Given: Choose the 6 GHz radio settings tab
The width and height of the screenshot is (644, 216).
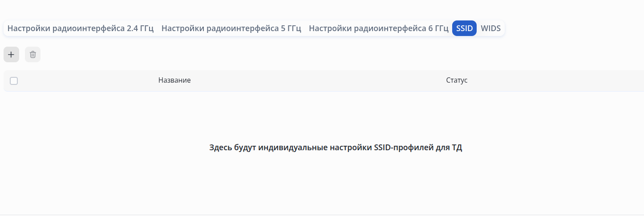Looking at the screenshot, I should 379,28.
